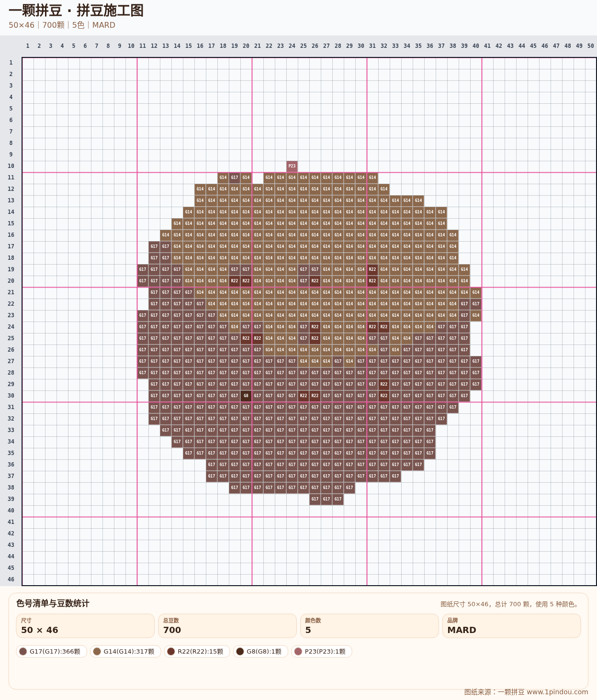Click the G14 color swatch in legend

click(x=97, y=651)
